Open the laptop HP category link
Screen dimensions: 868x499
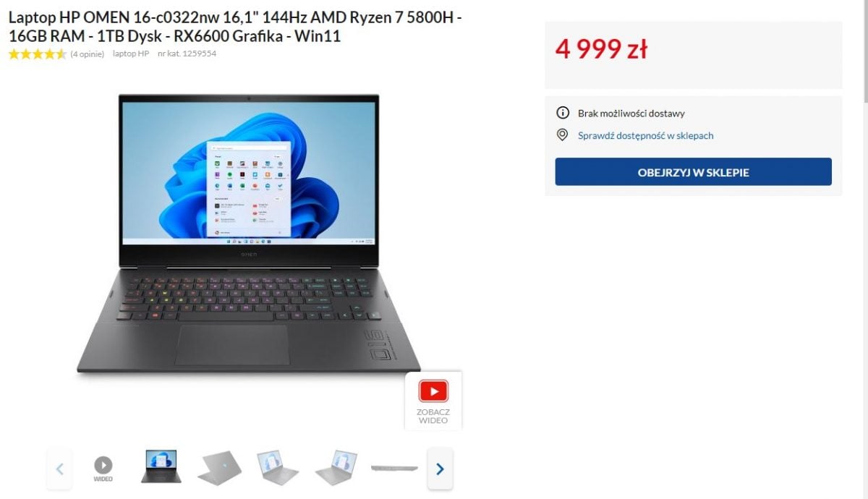131,54
